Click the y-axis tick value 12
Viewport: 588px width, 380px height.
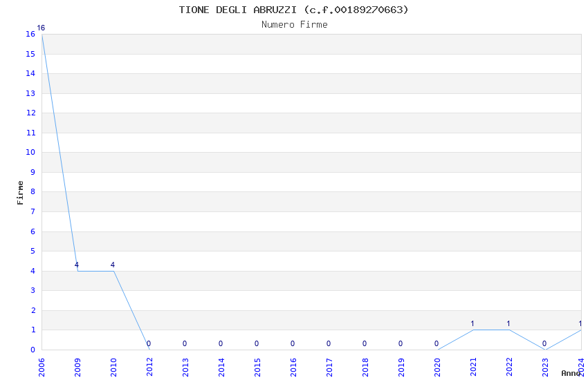click(30, 113)
